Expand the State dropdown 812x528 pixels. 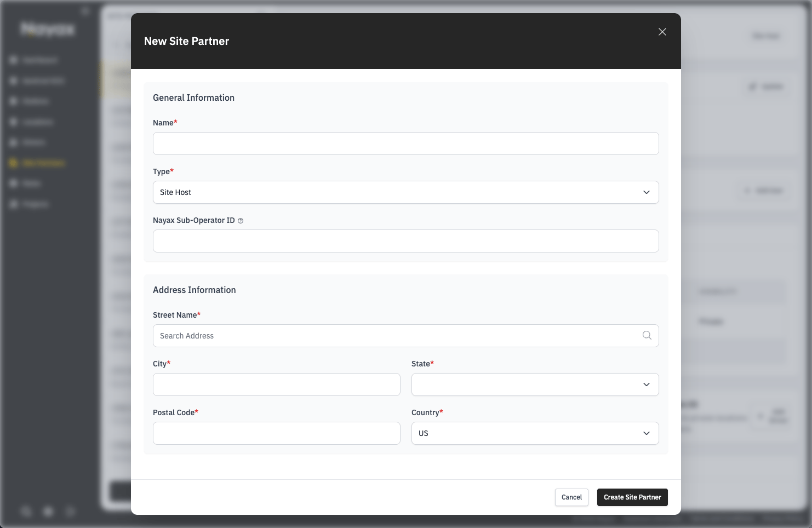tap(535, 384)
